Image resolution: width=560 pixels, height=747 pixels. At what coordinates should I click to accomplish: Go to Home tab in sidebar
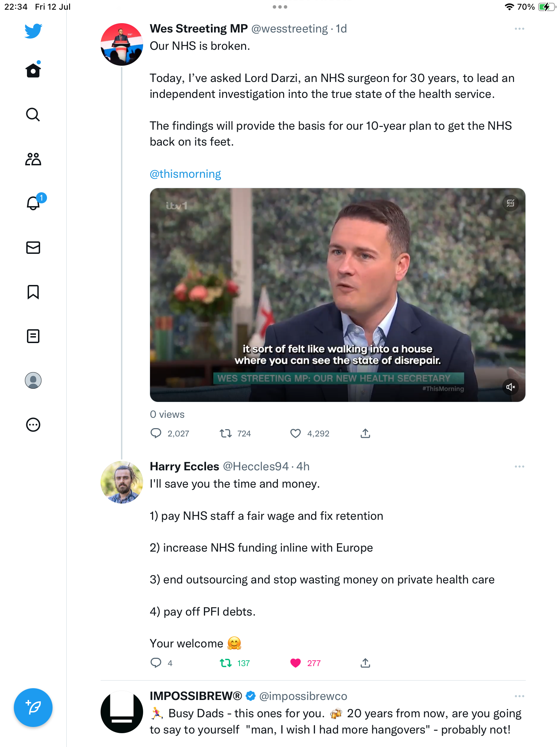(x=33, y=71)
